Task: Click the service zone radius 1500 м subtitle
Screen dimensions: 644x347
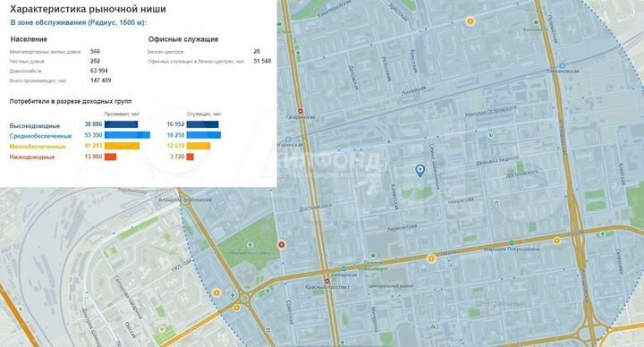Action: click(79, 22)
